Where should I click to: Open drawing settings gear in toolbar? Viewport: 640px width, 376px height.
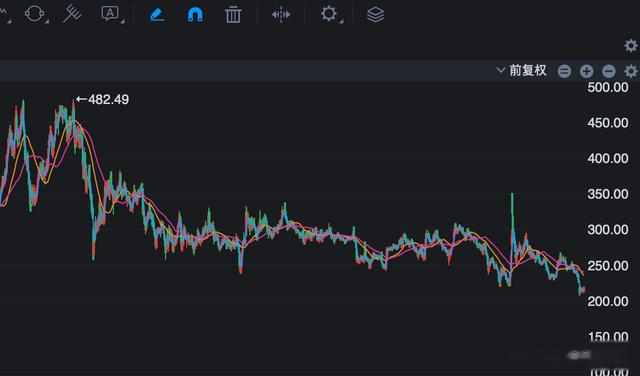coord(329,14)
